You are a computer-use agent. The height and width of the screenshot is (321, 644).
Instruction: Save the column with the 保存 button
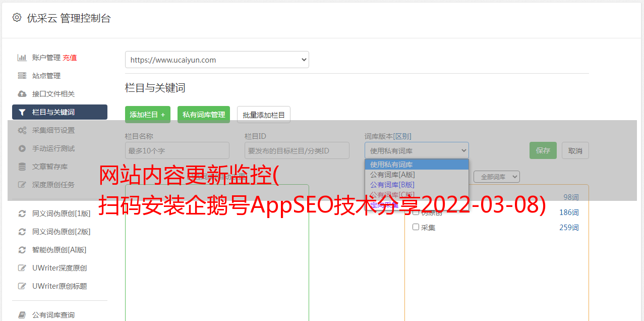click(543, 150)
